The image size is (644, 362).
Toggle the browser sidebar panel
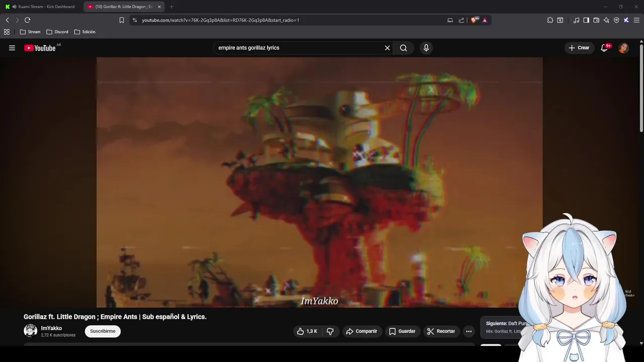point(586,20)
